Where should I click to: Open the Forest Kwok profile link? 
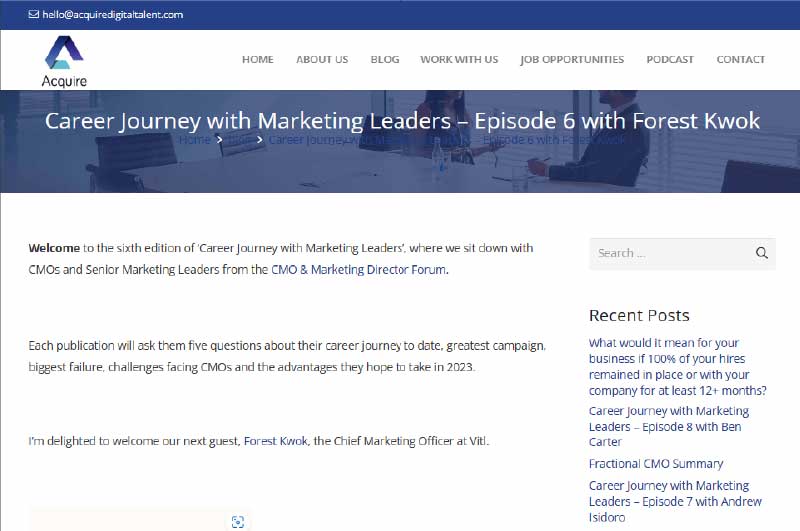[276, 441]
